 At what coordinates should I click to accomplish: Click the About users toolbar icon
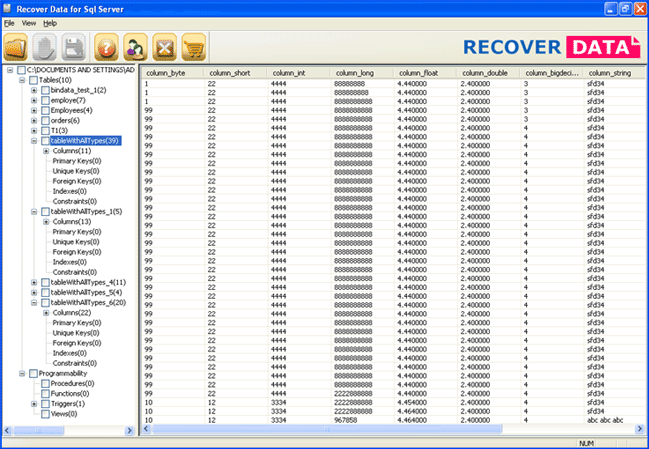point(134,47)
